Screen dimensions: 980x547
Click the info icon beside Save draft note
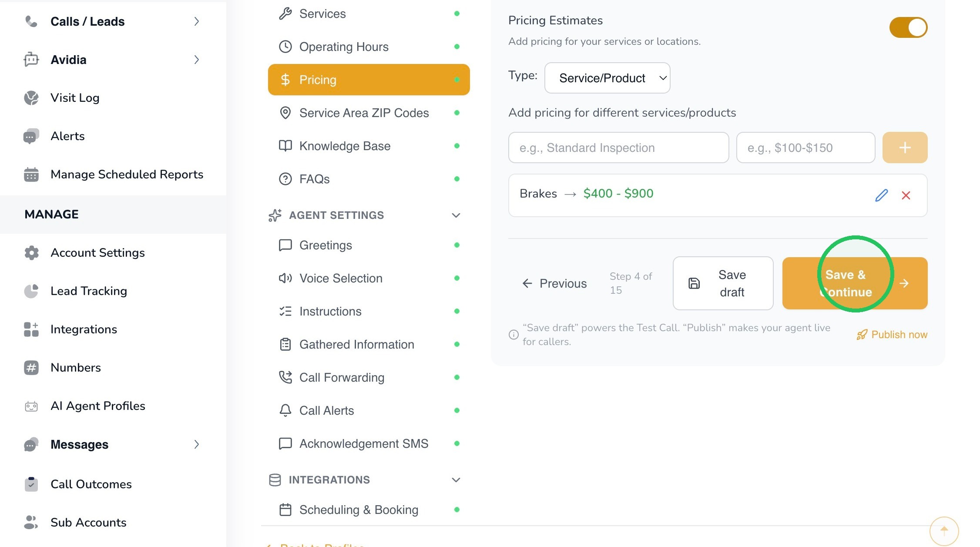(513, 335)
